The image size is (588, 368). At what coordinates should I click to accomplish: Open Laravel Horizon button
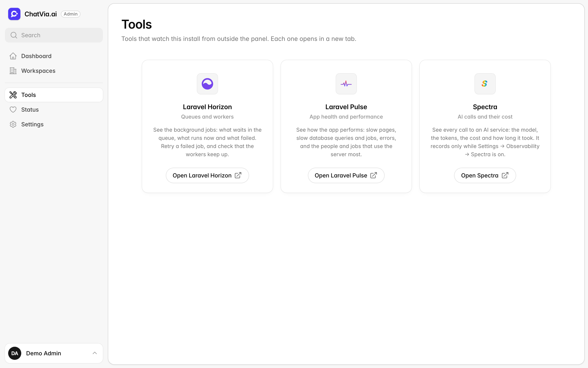pyautogui.click(x=207, y=175)
